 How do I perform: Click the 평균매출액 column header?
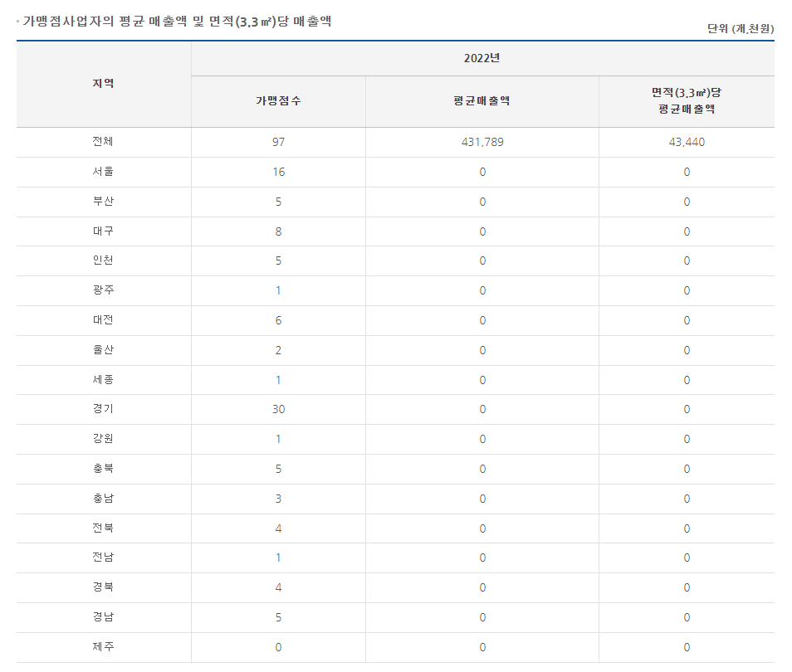(482, 101)
